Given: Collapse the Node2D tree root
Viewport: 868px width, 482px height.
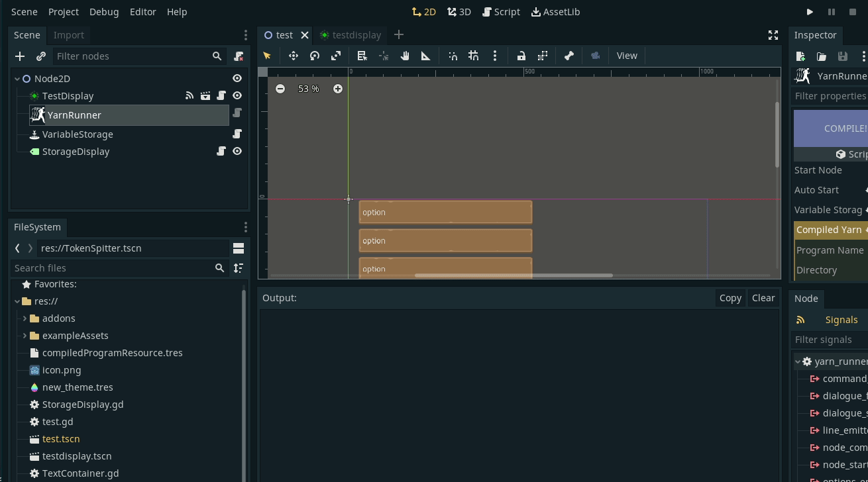Looking at the screenshot, I should [x=17, y=79].
